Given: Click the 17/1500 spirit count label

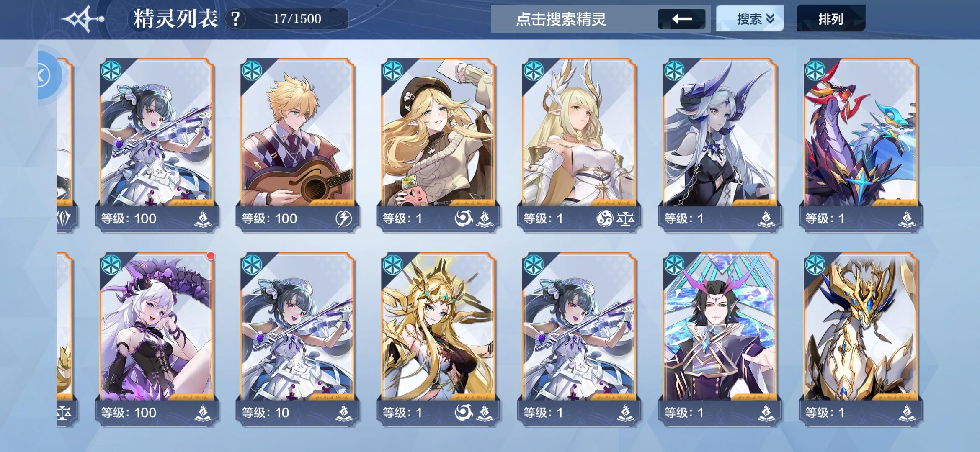Looking at the screenshot, I should (x=297, y=19).
